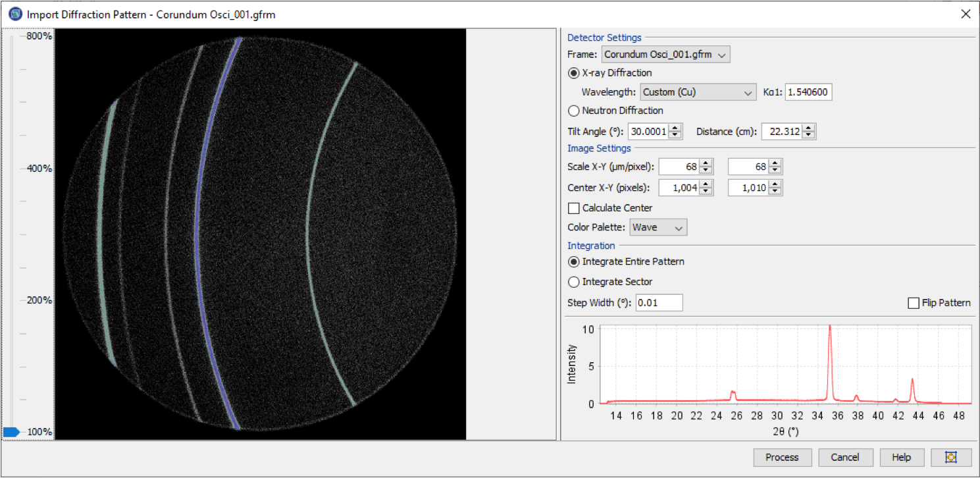Click the Cancel button
Viewport: 980px width, 478px height.
[x=845, y=457]
